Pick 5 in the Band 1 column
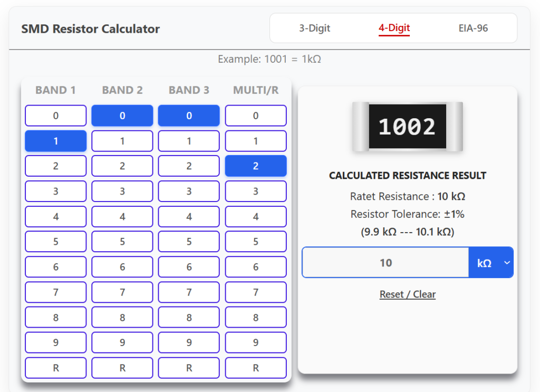This screenshot has height=392, width=540. coord(56,242)
